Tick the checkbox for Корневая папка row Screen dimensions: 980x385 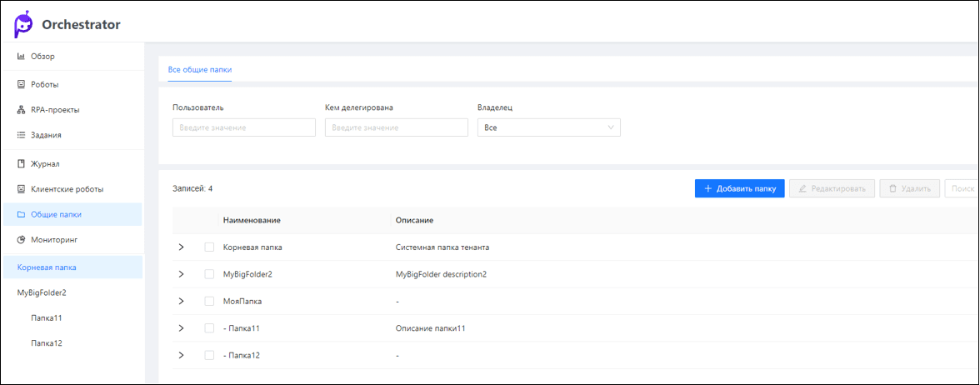click(x=209, y=247)
